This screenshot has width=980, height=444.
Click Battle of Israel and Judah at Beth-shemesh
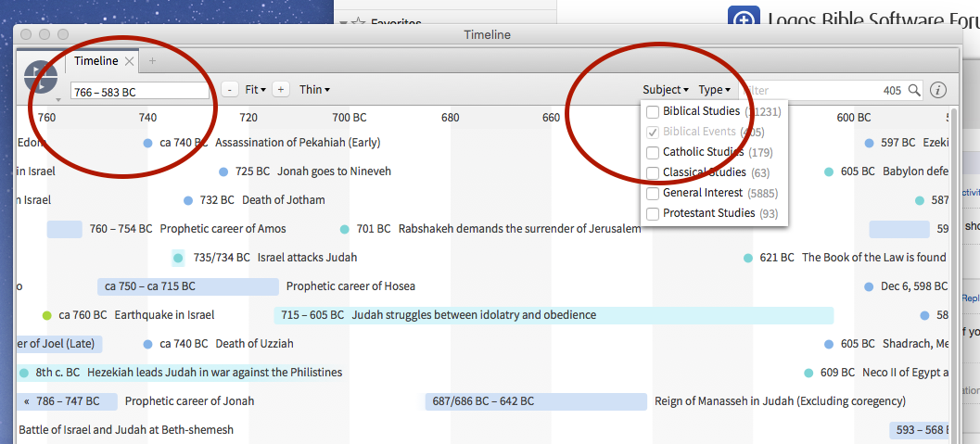point(126,430)
